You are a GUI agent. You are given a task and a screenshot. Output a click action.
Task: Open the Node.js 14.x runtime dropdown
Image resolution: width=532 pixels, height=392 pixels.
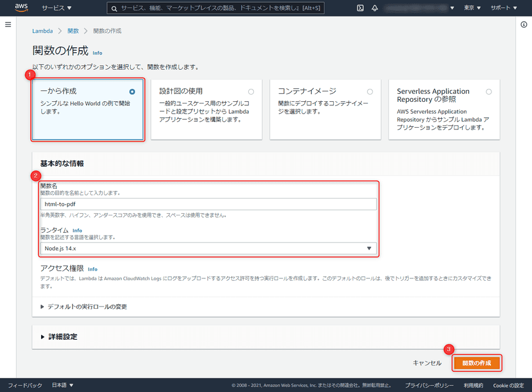pos(209,248)
